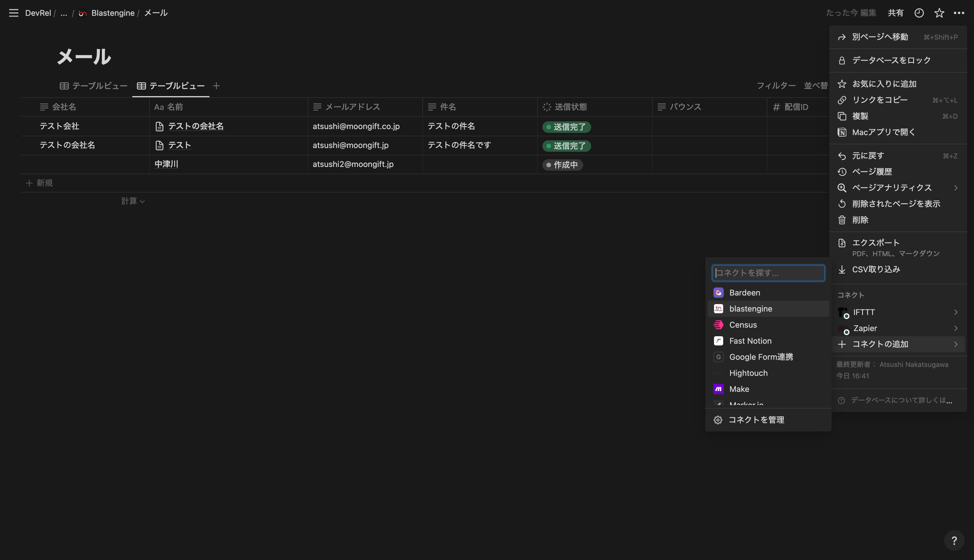Open the help question mark button
This screenshot has height=560, width=974.
click(954, 541)
